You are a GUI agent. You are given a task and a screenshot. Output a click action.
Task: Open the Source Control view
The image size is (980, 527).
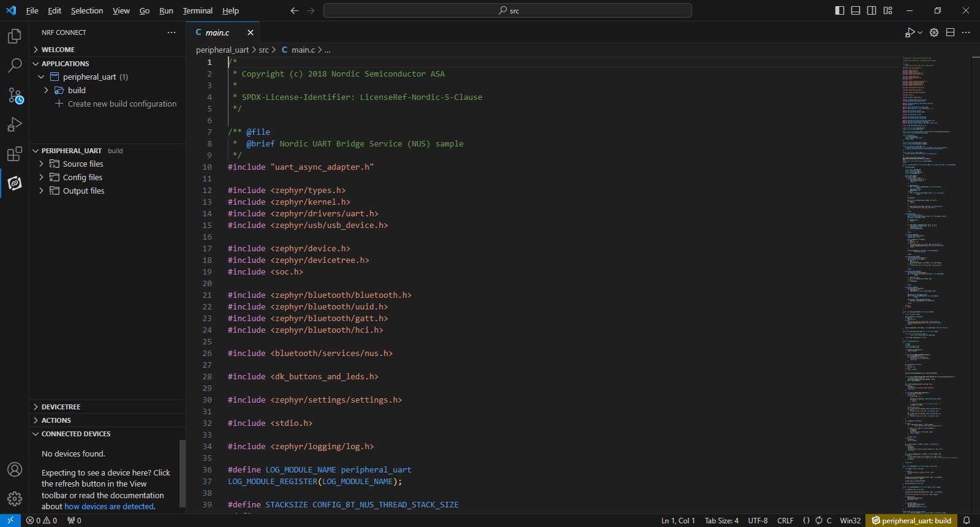tap(15, 95)
